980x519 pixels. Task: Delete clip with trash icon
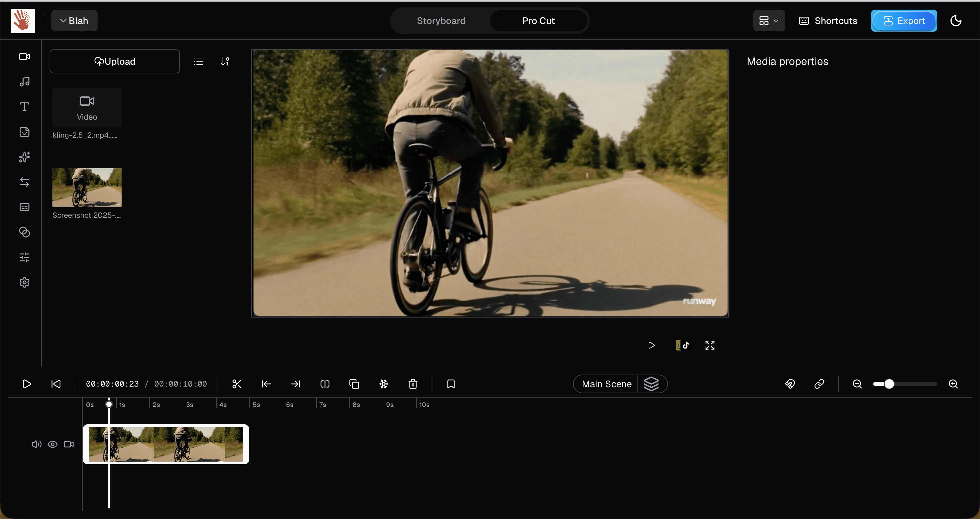[x=413, y=384]
